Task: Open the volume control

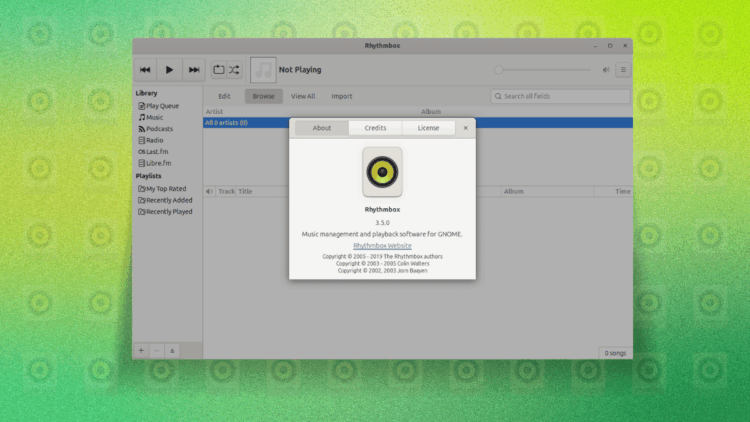Action: click(606, 70)
